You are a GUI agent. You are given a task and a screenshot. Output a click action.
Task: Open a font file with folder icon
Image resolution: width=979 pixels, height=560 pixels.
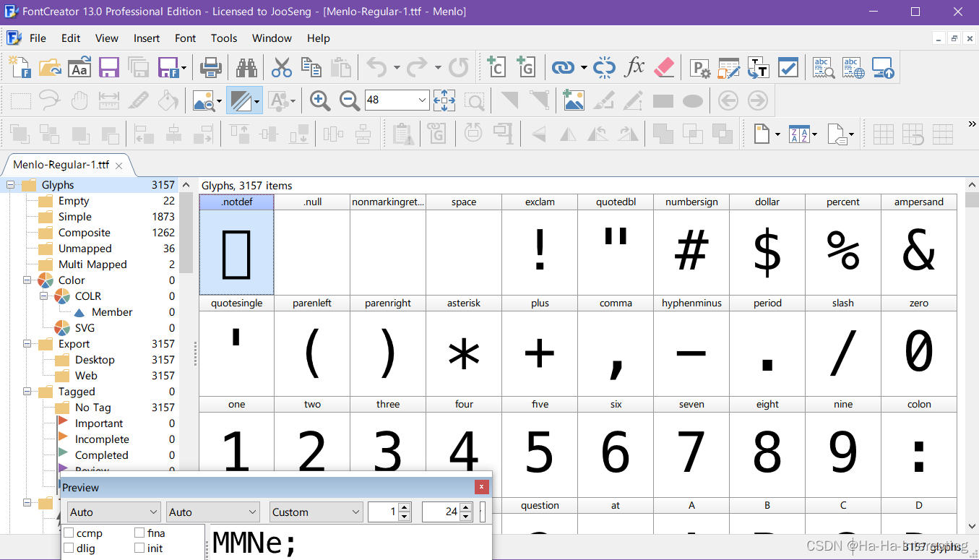[50, 67]
